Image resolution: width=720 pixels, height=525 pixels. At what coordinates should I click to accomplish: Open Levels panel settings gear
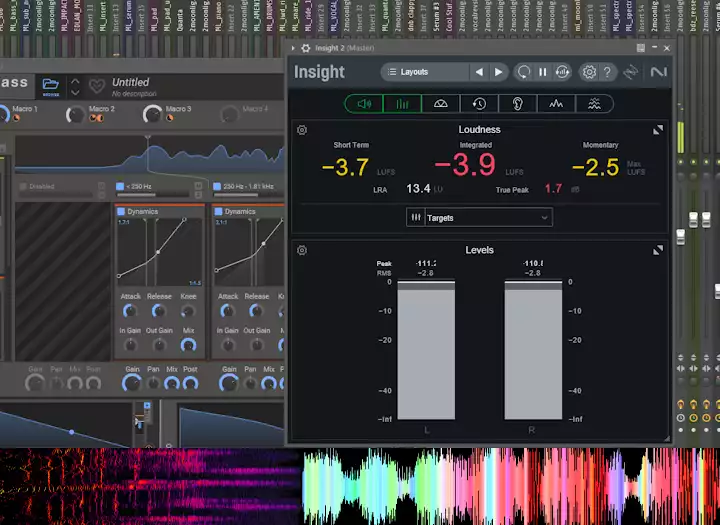[302, 250]
